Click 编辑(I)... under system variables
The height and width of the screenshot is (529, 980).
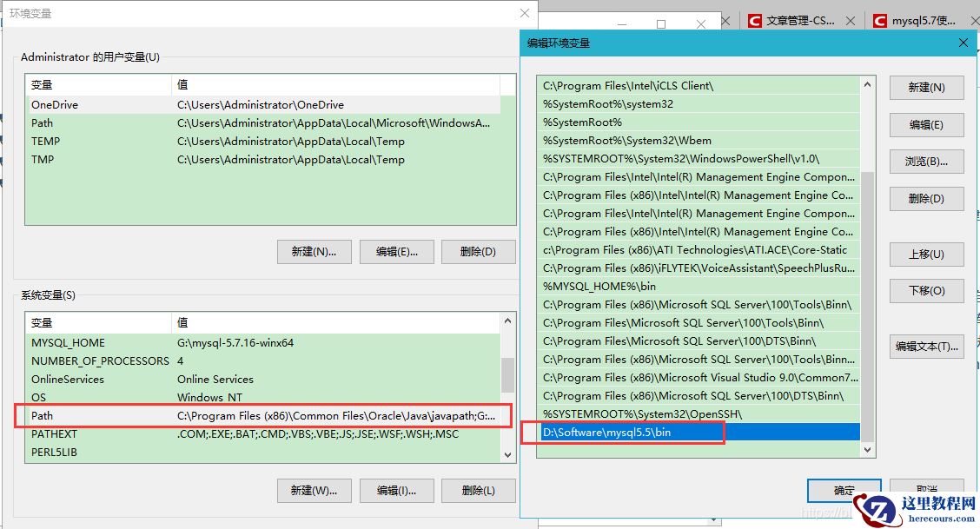click(x=396, y=491)
